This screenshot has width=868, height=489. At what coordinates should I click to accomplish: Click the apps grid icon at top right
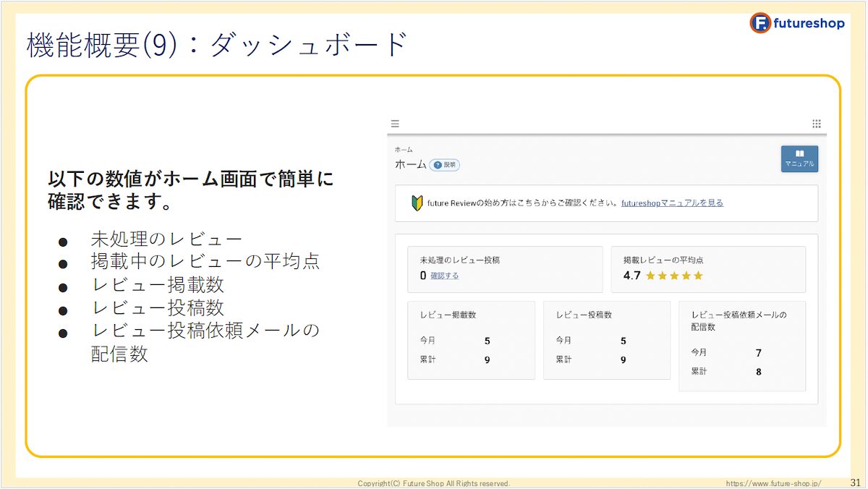coord(817,123)
